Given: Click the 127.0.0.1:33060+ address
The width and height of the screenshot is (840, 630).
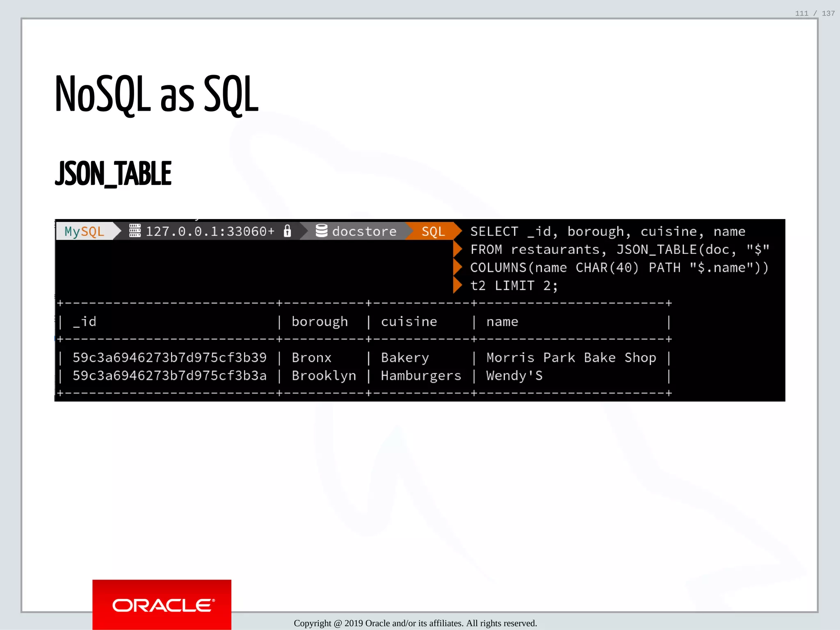Looking at the screenshot, I should click(210, 232).
